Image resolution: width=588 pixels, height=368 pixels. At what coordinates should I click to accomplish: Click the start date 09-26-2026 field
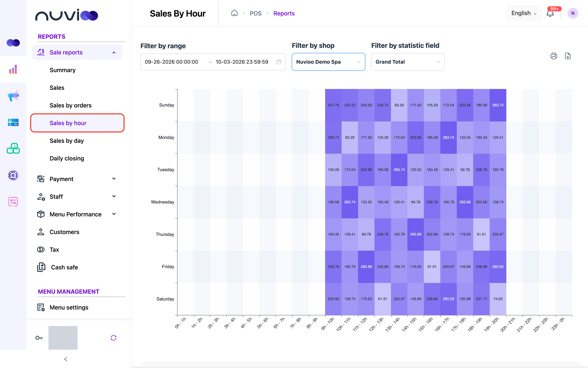[172, 62]
